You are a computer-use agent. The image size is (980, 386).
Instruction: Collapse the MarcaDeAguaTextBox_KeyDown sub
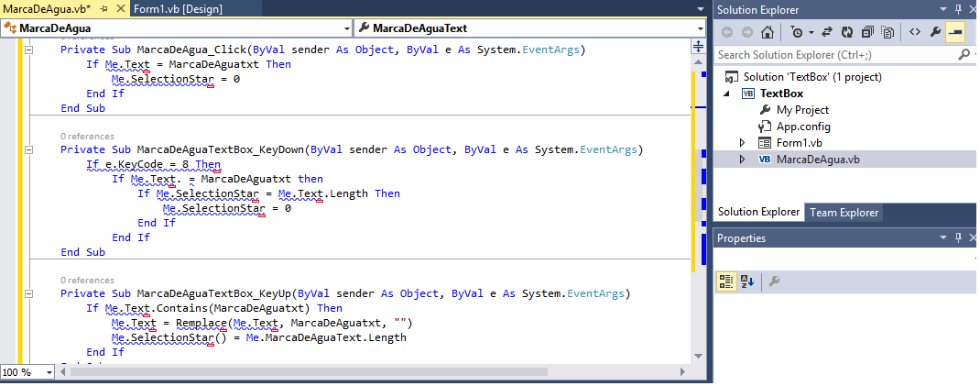coord(28,150)
